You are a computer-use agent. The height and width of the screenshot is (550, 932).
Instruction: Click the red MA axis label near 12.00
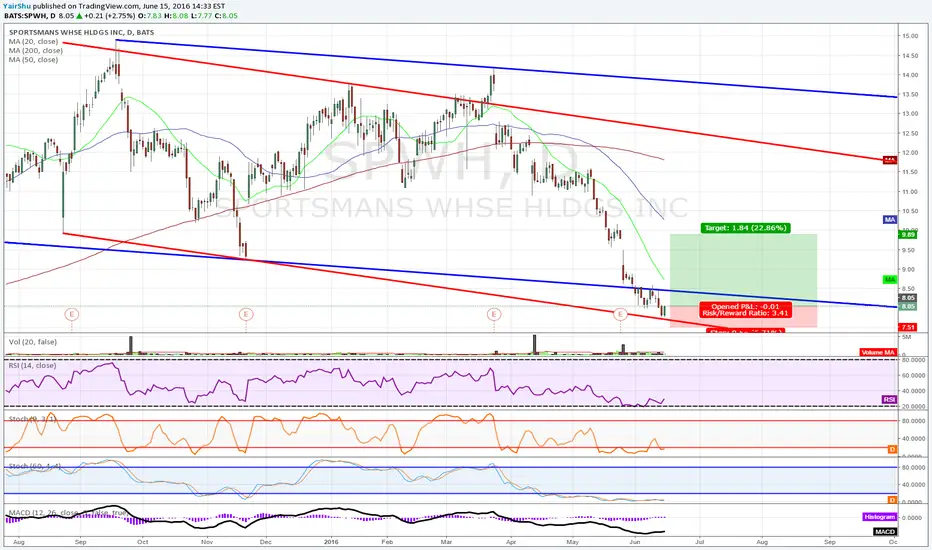coord(890,160)
